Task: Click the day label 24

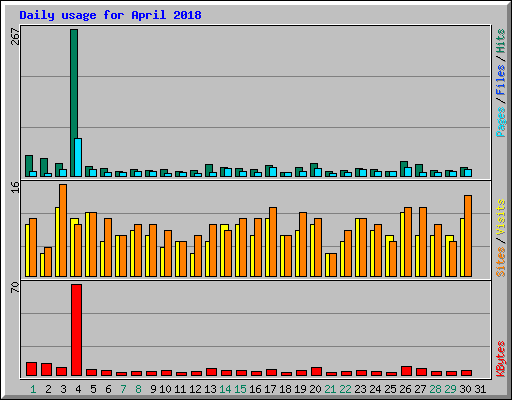Action: pyautogui.click(x=375, y=389)
